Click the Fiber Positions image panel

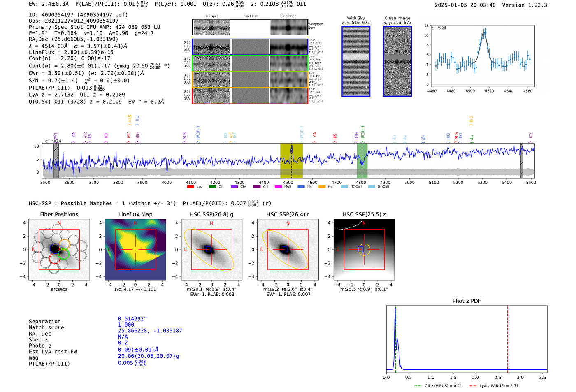point(59,250)
